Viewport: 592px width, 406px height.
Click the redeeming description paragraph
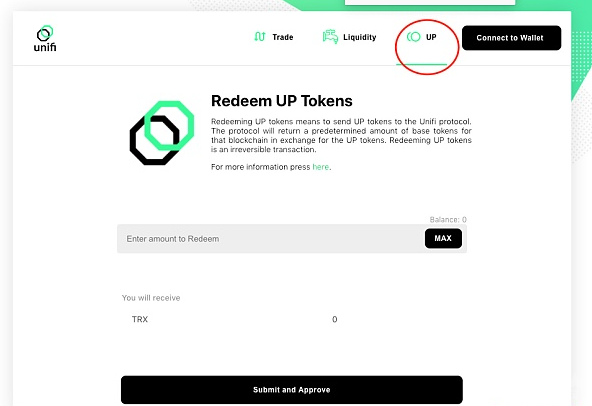pyautogui.click(x=341, y=135)
